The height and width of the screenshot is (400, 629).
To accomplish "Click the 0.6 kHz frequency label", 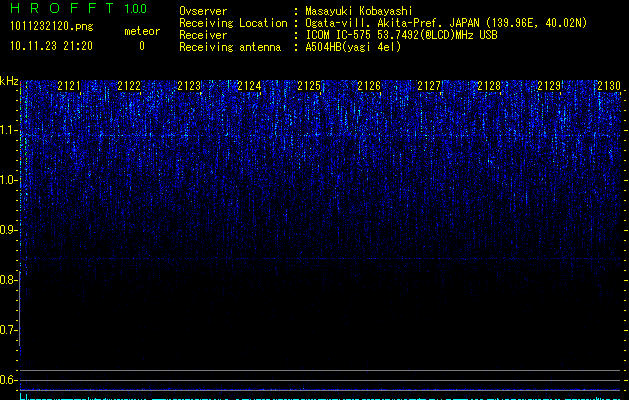I will pos(8,380).
